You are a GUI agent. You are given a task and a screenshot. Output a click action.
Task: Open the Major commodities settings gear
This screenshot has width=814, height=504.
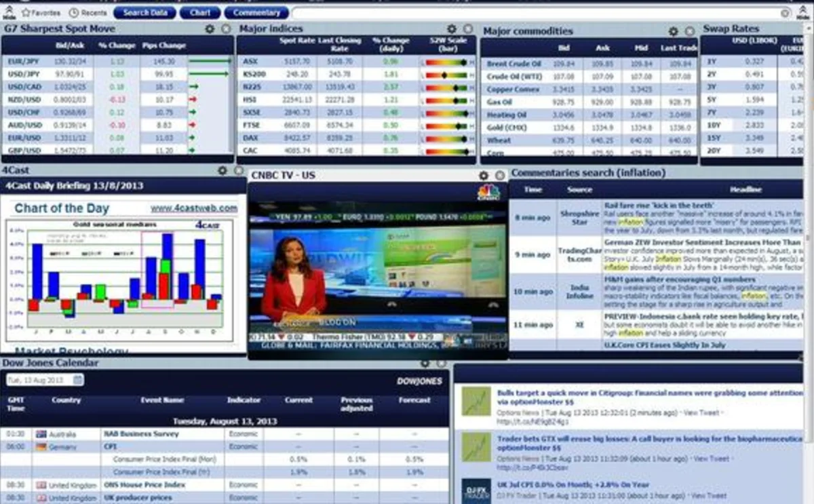[673, 31]
